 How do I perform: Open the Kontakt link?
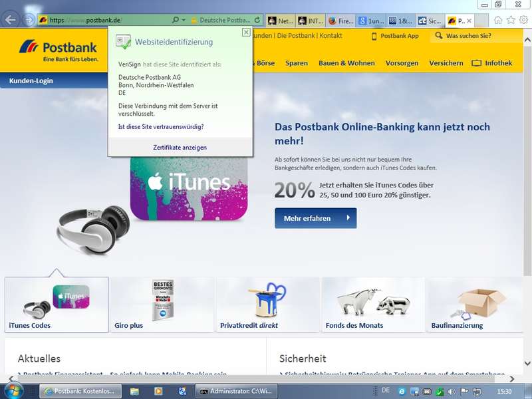coord(331,36)
